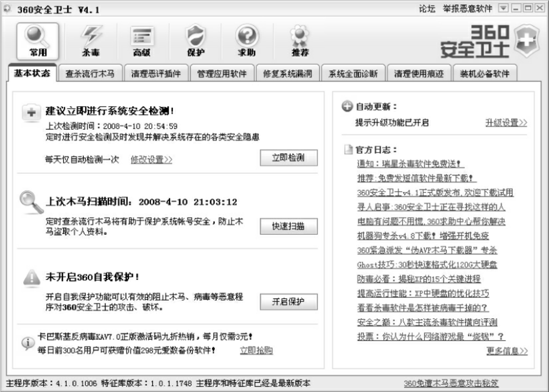The width and height of the screenshot is (549, 392).
Task: Click the magnifier icon beside 上次木马扫描时间
Action: (x=31, y=202)
